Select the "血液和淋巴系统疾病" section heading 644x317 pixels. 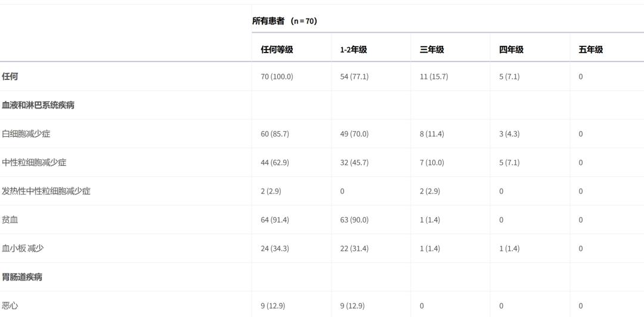(x=38, y=105)
